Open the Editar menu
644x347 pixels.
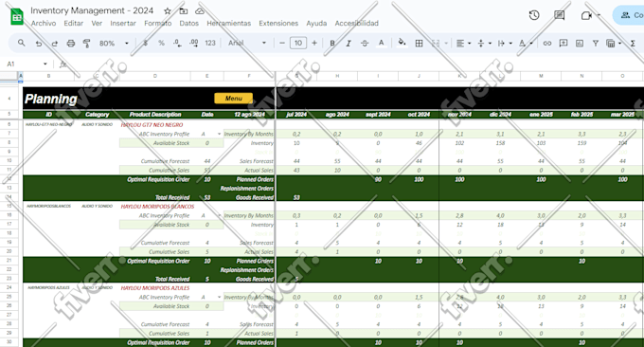pos(74,24)
